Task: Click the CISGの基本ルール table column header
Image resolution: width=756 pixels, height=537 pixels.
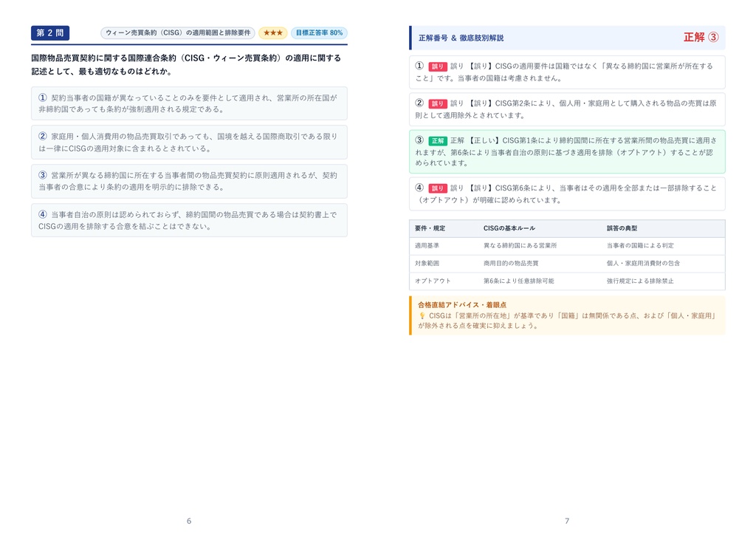Action: click(509, 228)
